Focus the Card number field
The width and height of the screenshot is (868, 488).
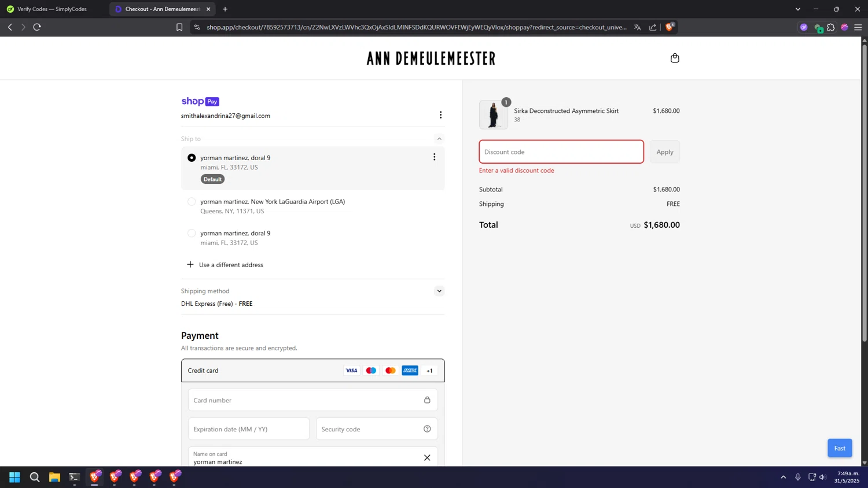312,400
